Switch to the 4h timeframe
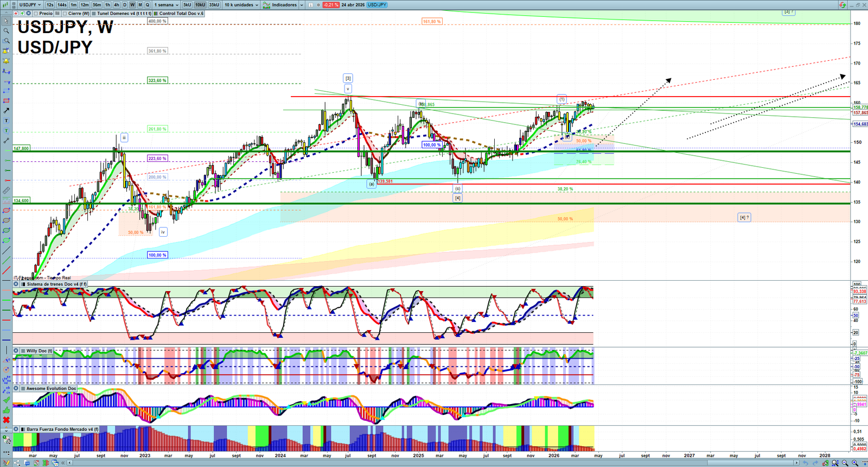Viewport: 868px width, 467px height. coord(116,5)
